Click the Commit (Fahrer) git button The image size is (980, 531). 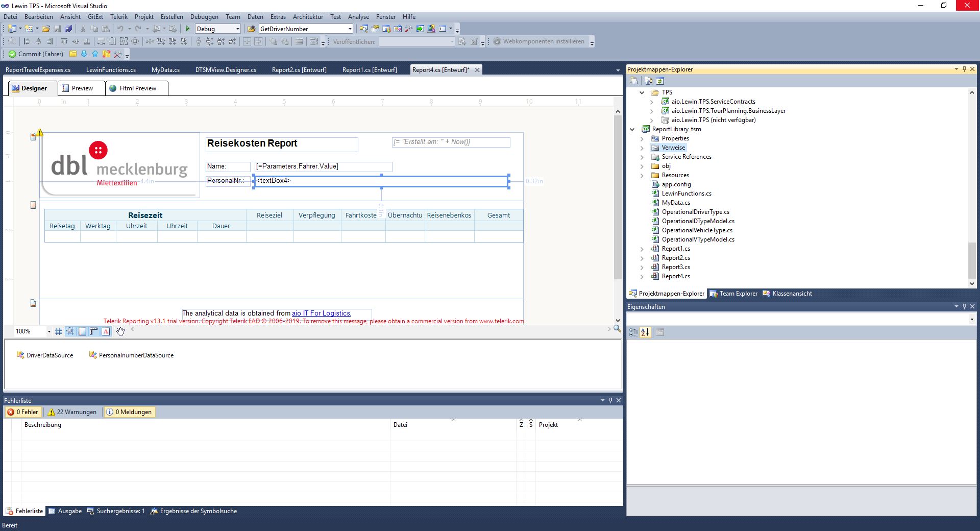[x=36, y=54]
